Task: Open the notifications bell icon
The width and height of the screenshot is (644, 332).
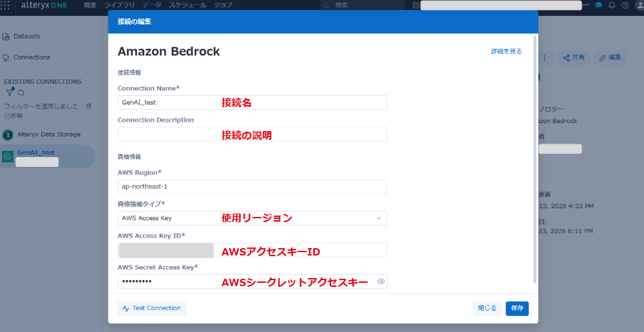Action: (x=612, y=5)
